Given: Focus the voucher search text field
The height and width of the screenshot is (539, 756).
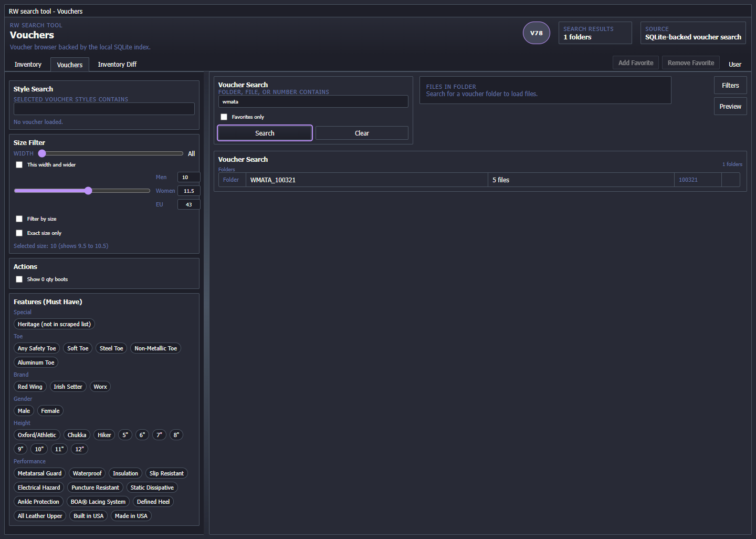Looking at the screenshot, I should pos(313,102).
